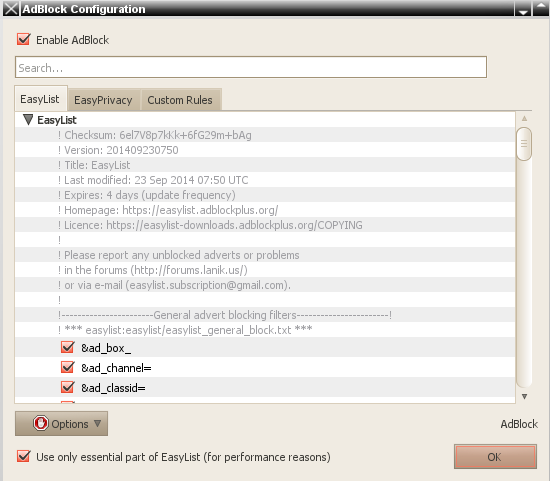Click the scrollbar up arrow
This screenshot has width=550, height=481.
(524, 119)
